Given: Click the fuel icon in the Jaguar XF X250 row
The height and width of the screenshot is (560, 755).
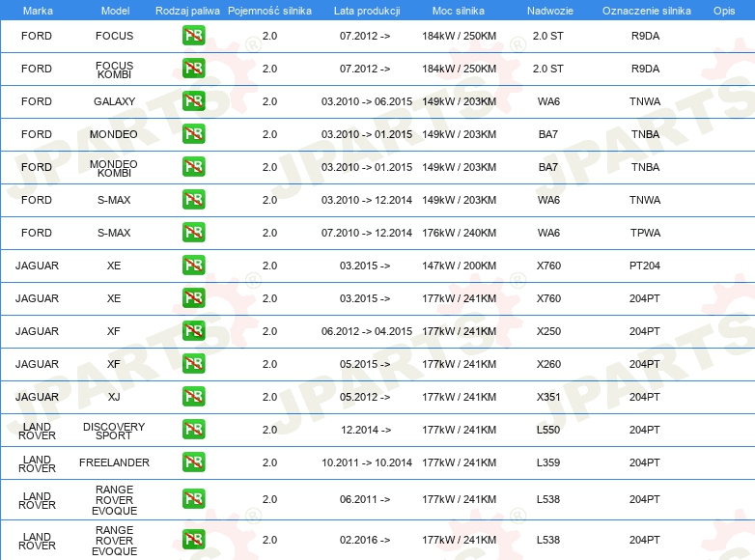Looking at the screenshot, I should tap(193, 331).
